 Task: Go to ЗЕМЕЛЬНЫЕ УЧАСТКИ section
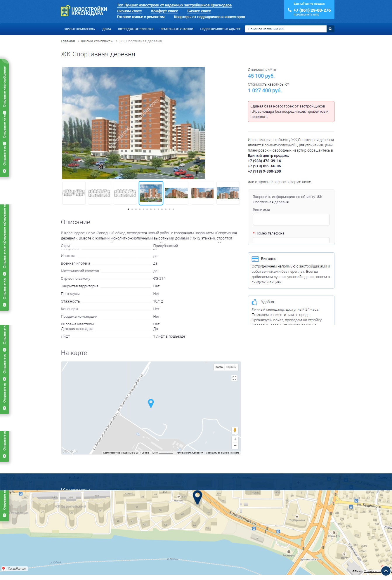point(177,29)
